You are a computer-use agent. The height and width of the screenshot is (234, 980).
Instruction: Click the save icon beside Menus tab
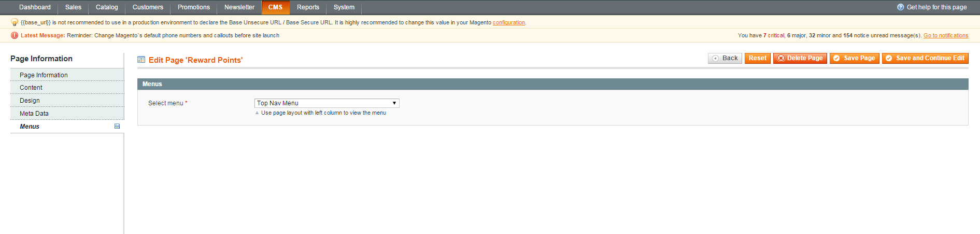117,126
